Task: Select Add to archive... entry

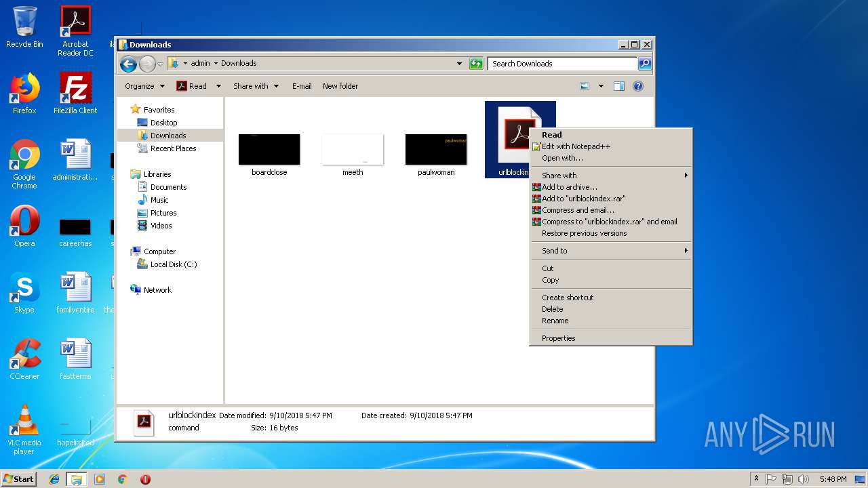Action: [611, 187]
